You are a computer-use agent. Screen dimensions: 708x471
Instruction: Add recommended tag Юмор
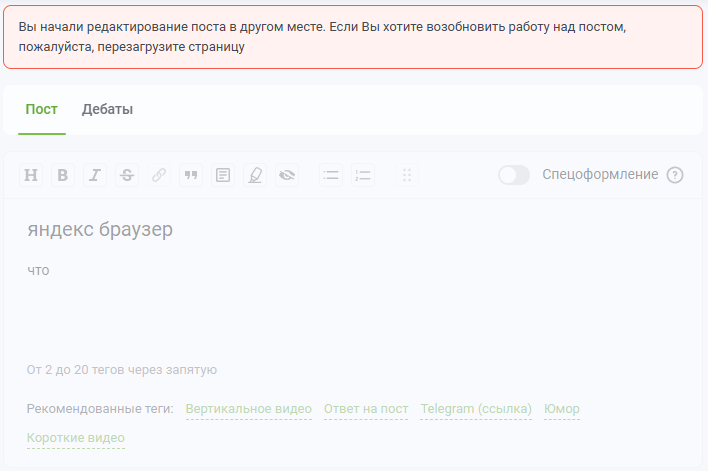pyautogui.click(x=562, y=409)
